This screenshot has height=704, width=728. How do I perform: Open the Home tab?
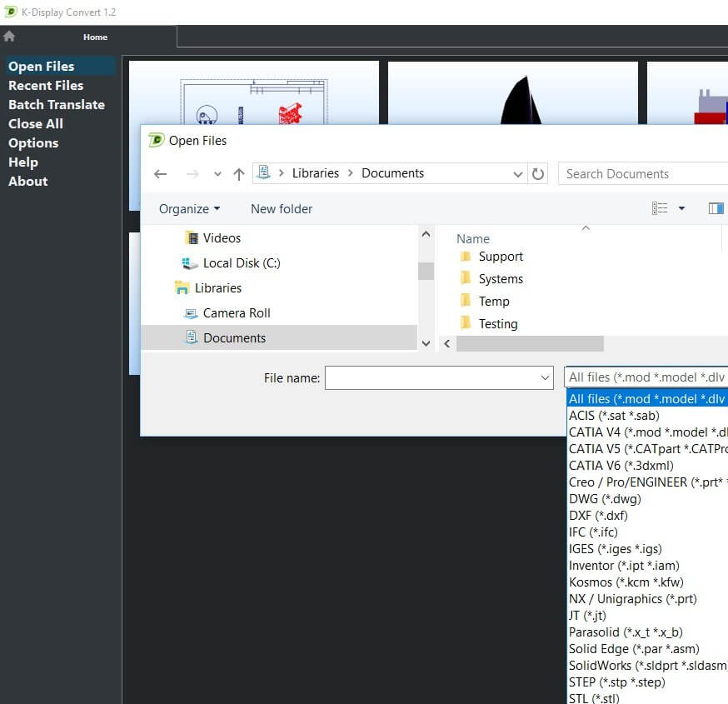pyautogui.click(x=95, y=37)
